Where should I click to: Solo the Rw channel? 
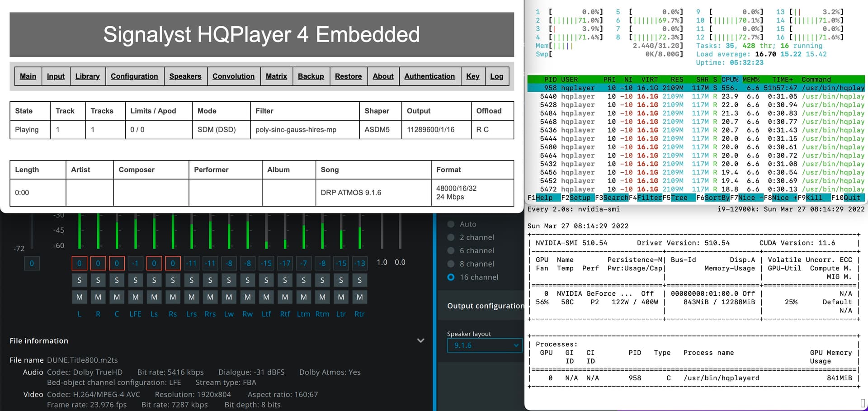coord(248,280)
